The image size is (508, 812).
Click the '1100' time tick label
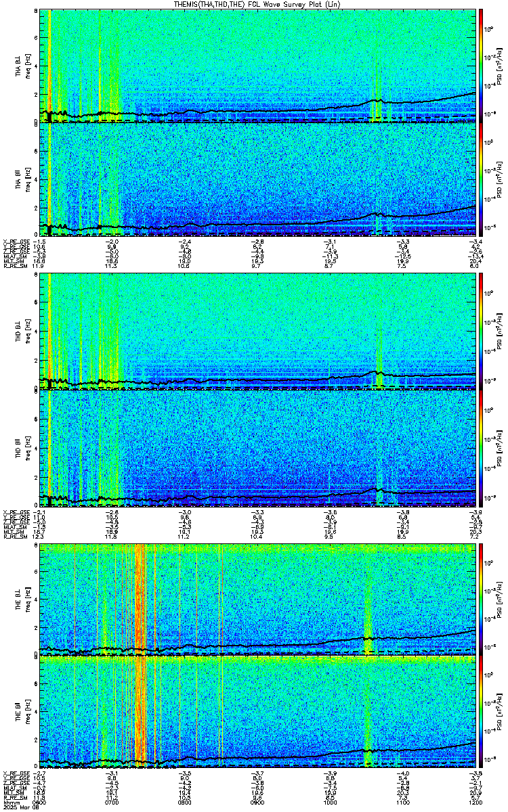[402, 803]
